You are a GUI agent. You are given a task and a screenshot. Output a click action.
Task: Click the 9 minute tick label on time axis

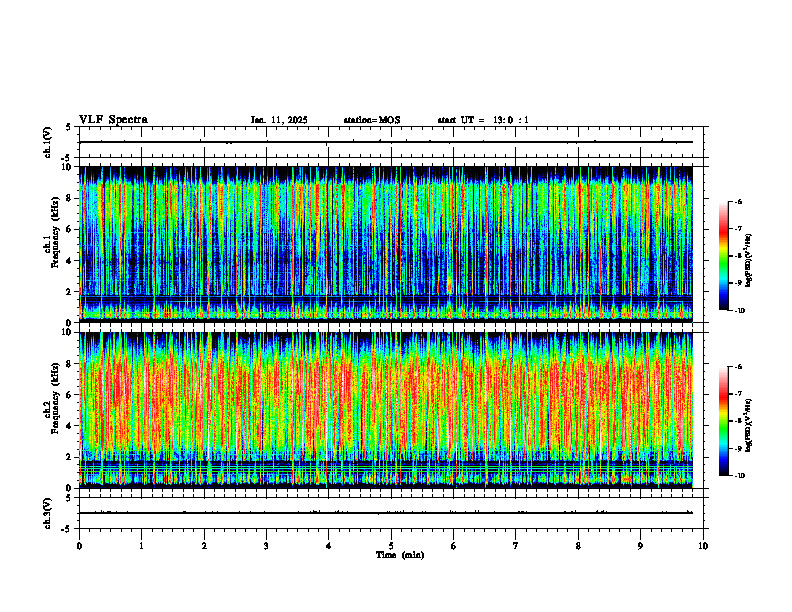(640, 546)
